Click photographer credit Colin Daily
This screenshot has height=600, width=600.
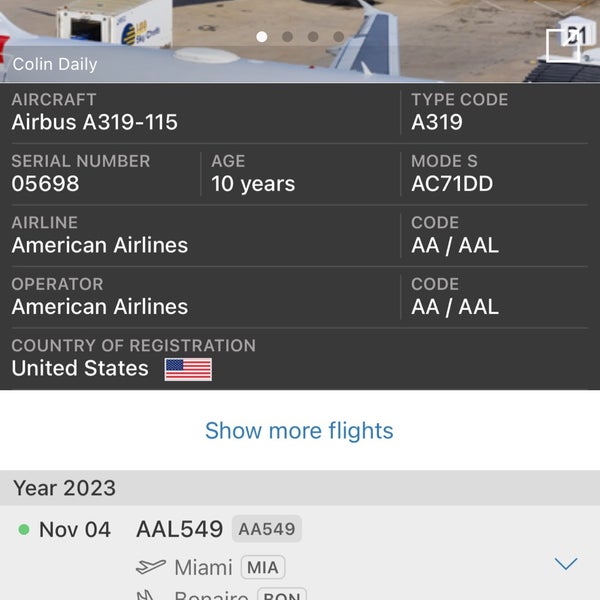pos(55,65)
